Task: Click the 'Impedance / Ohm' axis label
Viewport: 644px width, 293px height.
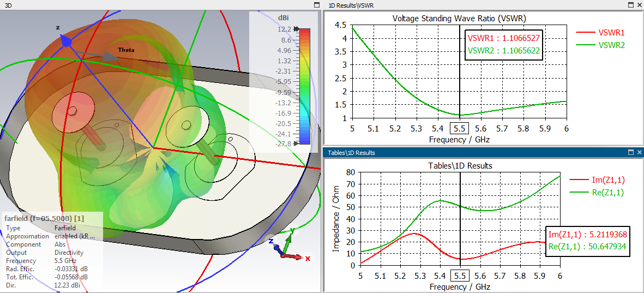Action: 336,219
